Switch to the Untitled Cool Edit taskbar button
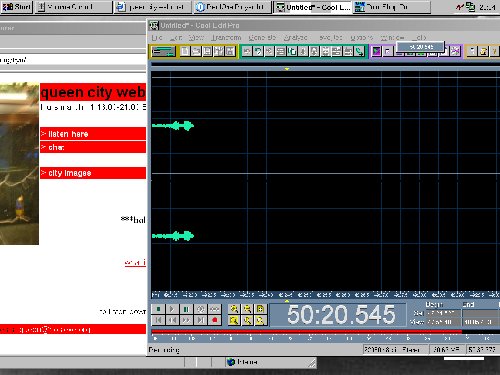This screenshot has width=500, height=375. click(312, 7)
